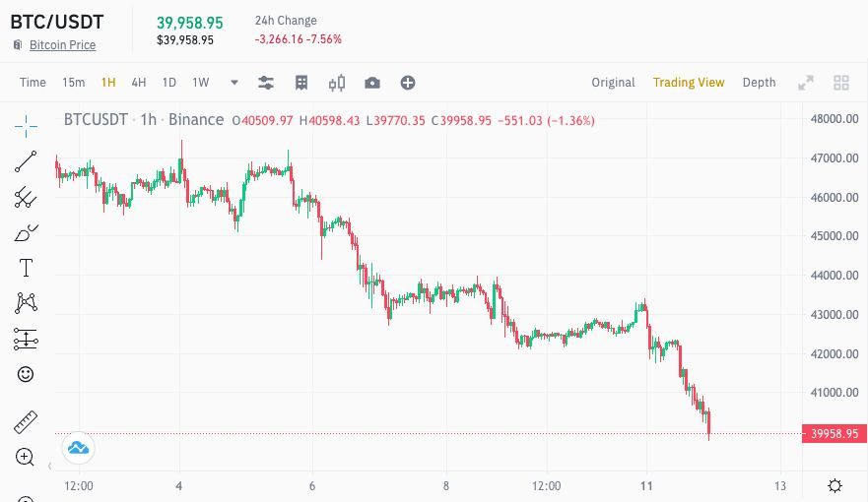Toggle the multi-chart grid layout
The height and width of the screenshot is (502, 868).
click(841, 83)
